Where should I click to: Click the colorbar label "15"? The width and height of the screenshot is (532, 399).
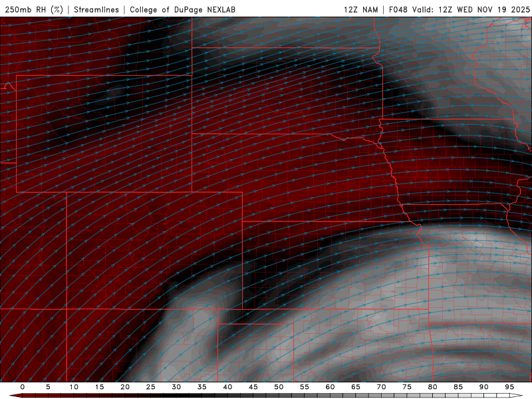[x=99, y=387]
